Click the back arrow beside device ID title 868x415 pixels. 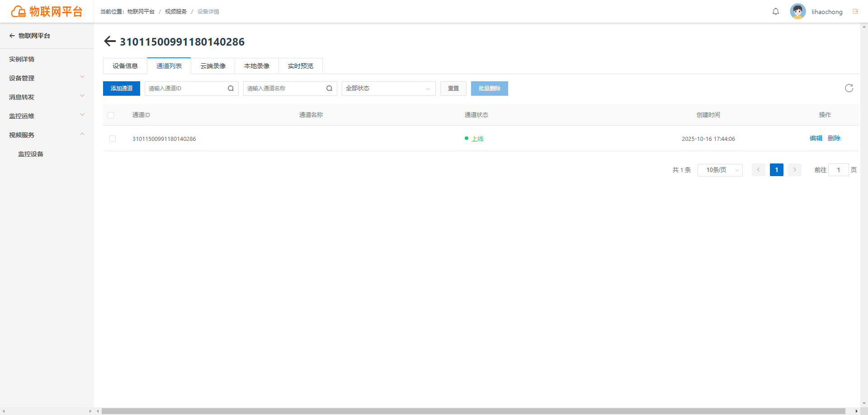pos(110,42)
